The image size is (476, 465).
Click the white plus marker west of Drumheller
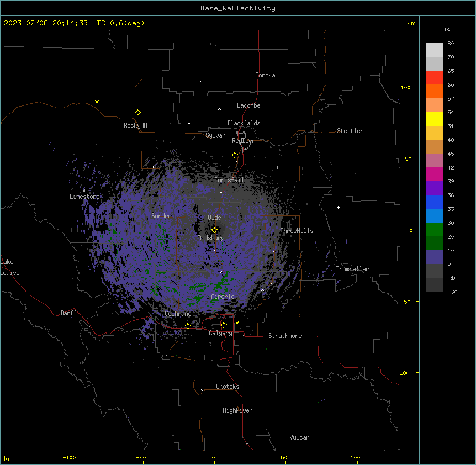point(338,207)
